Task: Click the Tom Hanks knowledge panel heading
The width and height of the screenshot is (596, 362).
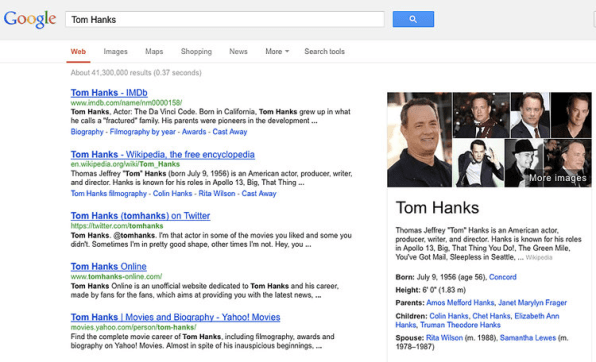Action: (x=437, y=208)
